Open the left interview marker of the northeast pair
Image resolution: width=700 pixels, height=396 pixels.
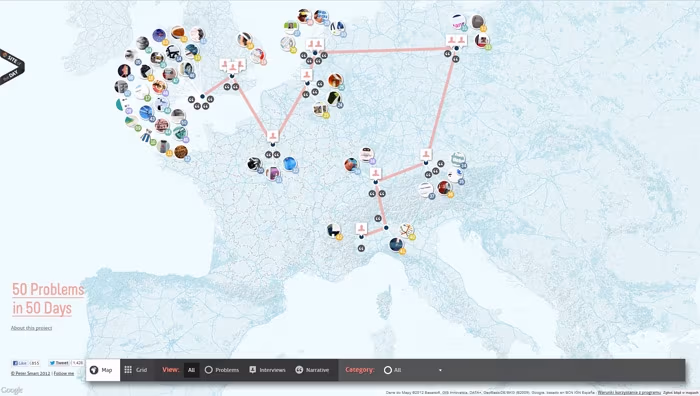[x=452, y=40]
